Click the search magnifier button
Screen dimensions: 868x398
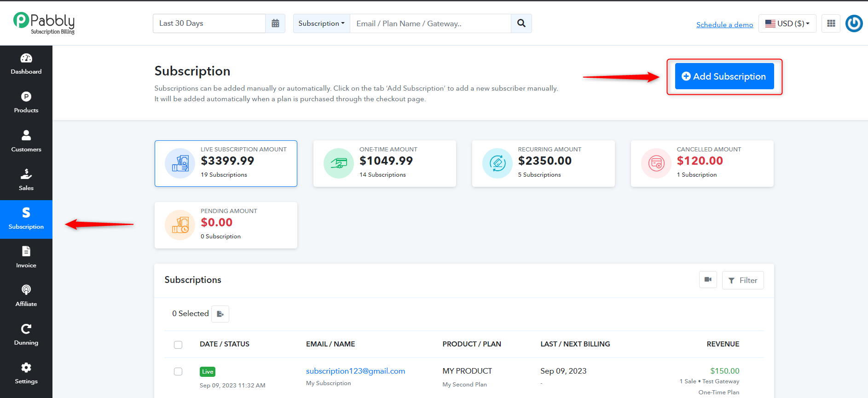pos(521,23)
